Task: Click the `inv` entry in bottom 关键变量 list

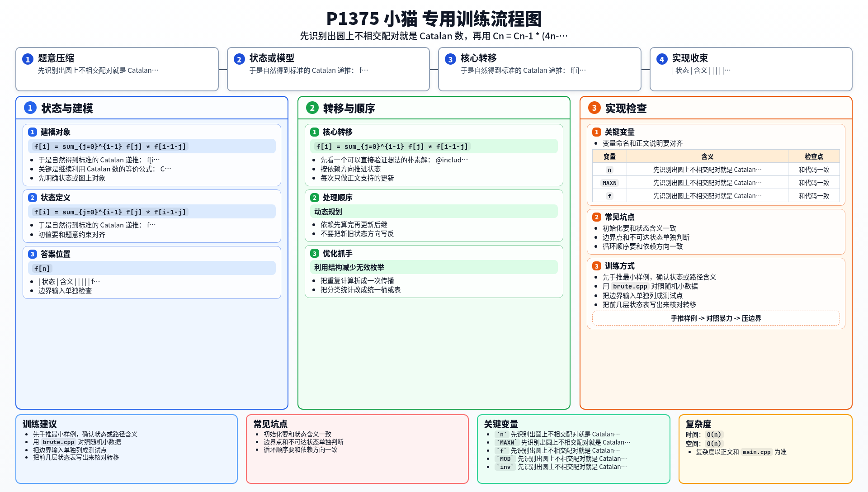Action: [561, 467]
